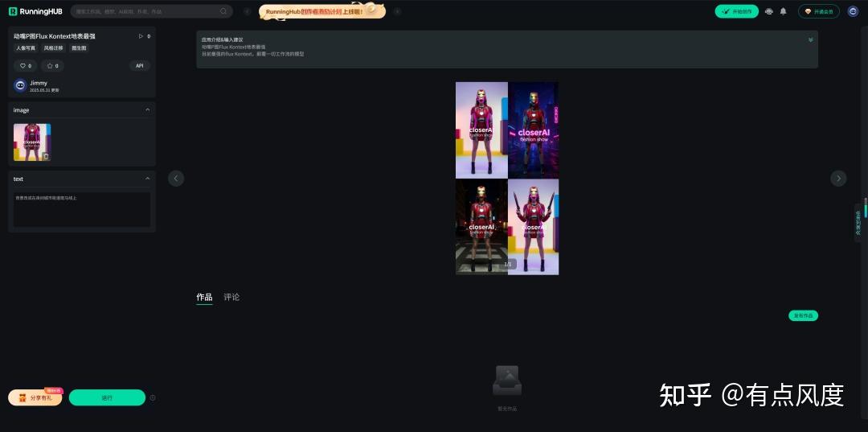Screen dimensions: 868x432
Task: Open the notifications bell
Action: 784,11
